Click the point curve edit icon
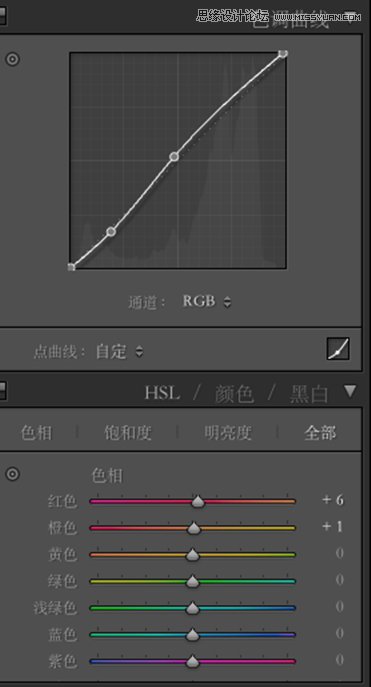Viewport: 371px width, 687px height. 338,348
